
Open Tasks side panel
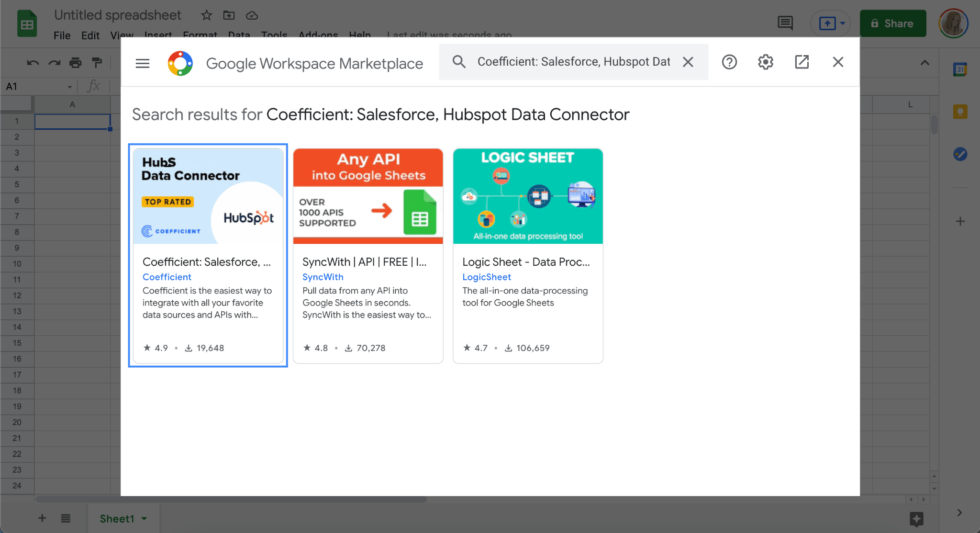pos(960,154)
